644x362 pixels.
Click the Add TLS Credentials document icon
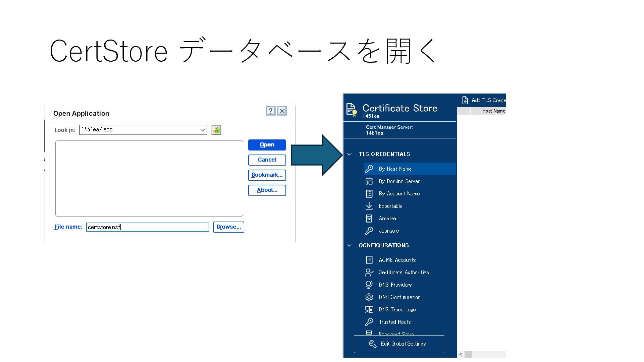(465, 100)
